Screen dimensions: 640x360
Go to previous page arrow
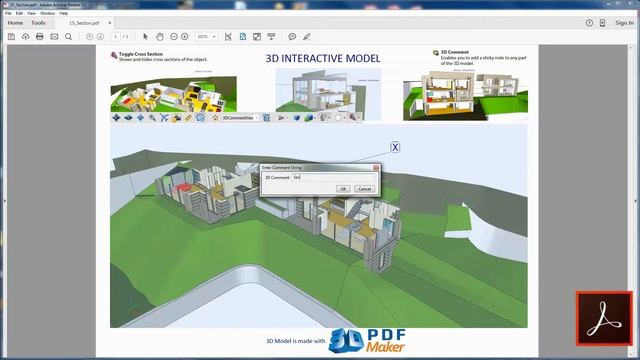point(89,36)
